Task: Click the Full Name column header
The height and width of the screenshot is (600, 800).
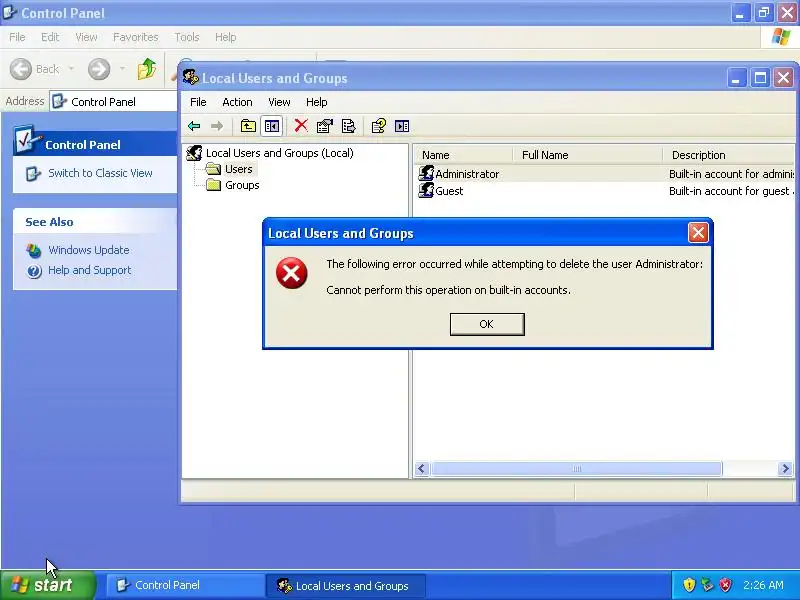Action: (x=588, y=155)
